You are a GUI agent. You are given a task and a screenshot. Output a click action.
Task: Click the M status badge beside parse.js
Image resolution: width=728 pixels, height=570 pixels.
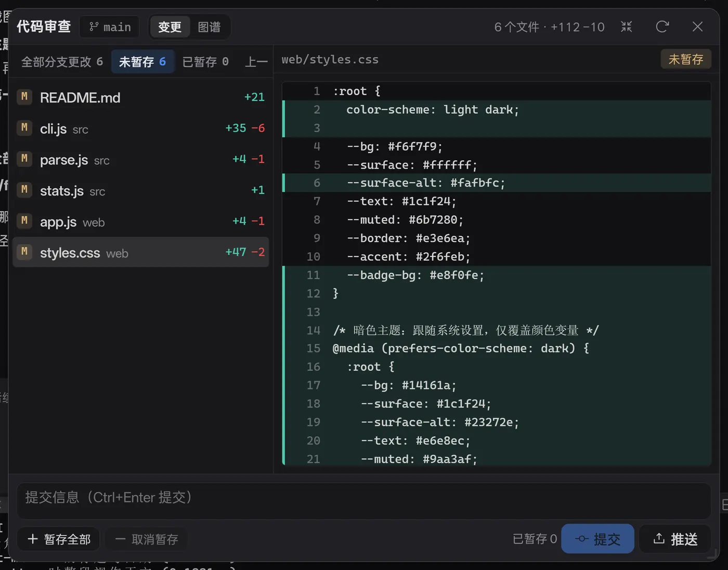click(x=24, y=159)
